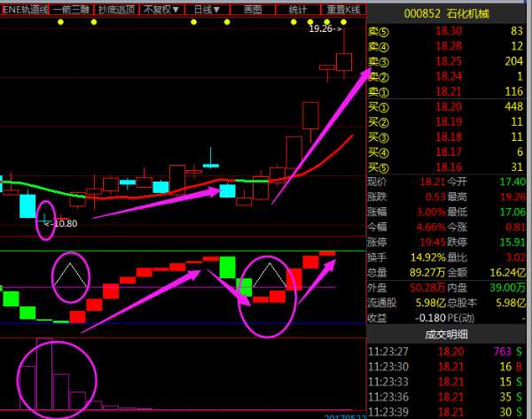Click the 10.80 low price marker
The image size is (532, 419).
click(x=61, y=223)
